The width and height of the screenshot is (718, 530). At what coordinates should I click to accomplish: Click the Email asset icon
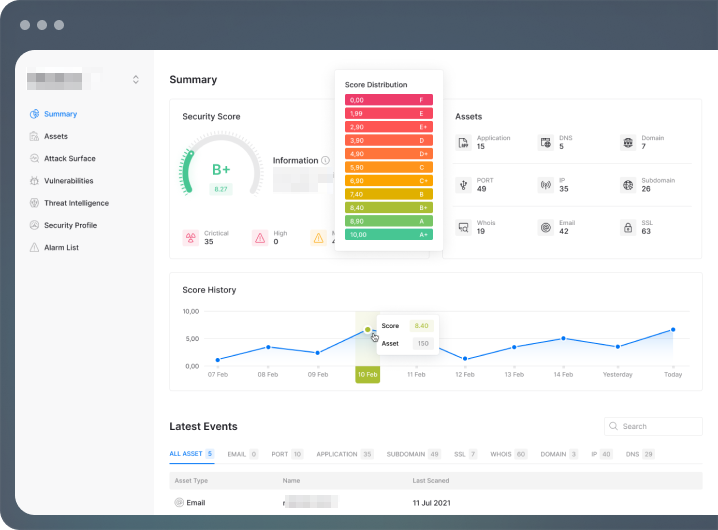(545, 227)
